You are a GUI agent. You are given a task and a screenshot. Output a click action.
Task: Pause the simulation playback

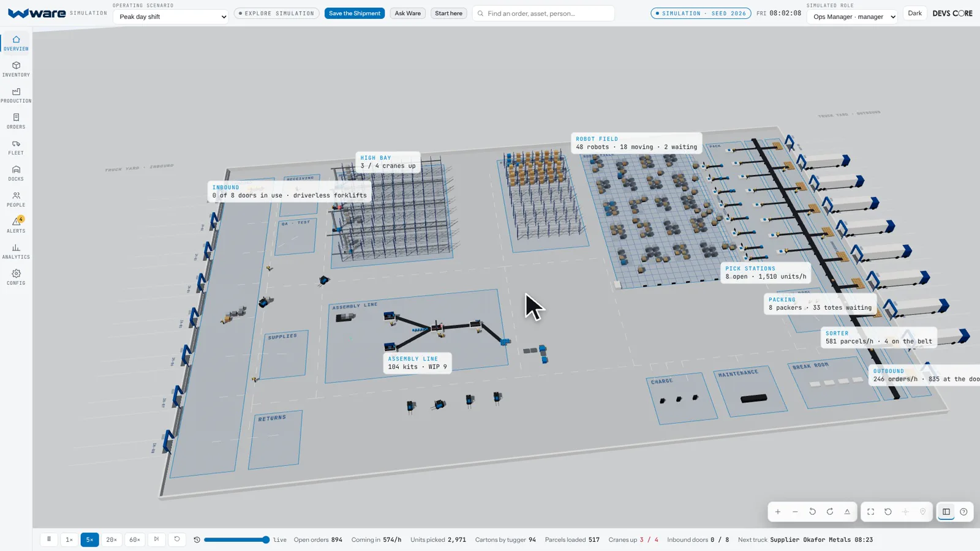pyautogui.click(x=49, y=539)
